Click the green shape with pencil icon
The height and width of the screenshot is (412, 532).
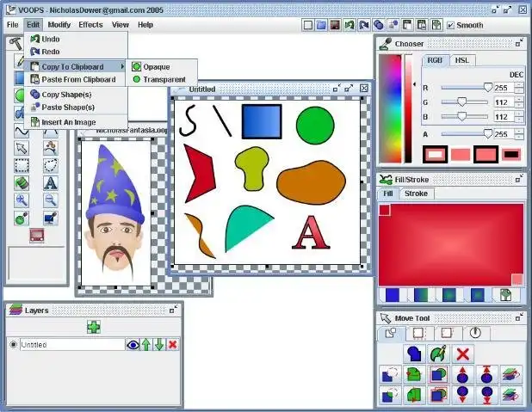point(438,354)
